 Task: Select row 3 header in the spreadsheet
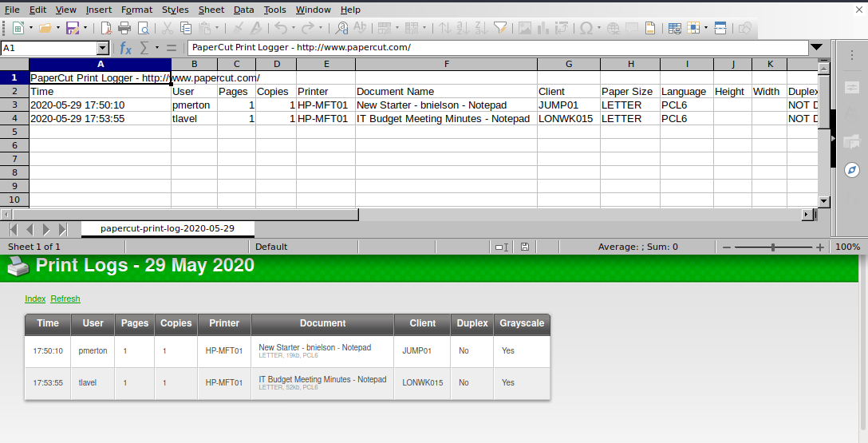14,105
